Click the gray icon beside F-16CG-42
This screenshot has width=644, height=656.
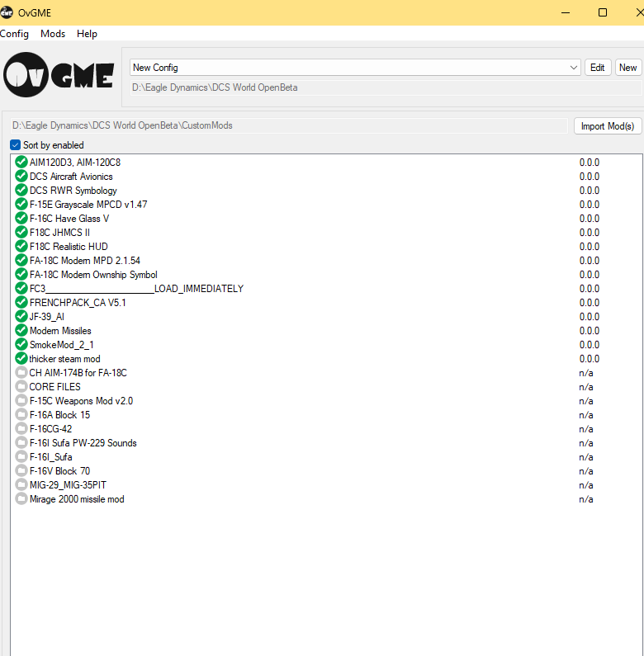(x=21, y=428)
